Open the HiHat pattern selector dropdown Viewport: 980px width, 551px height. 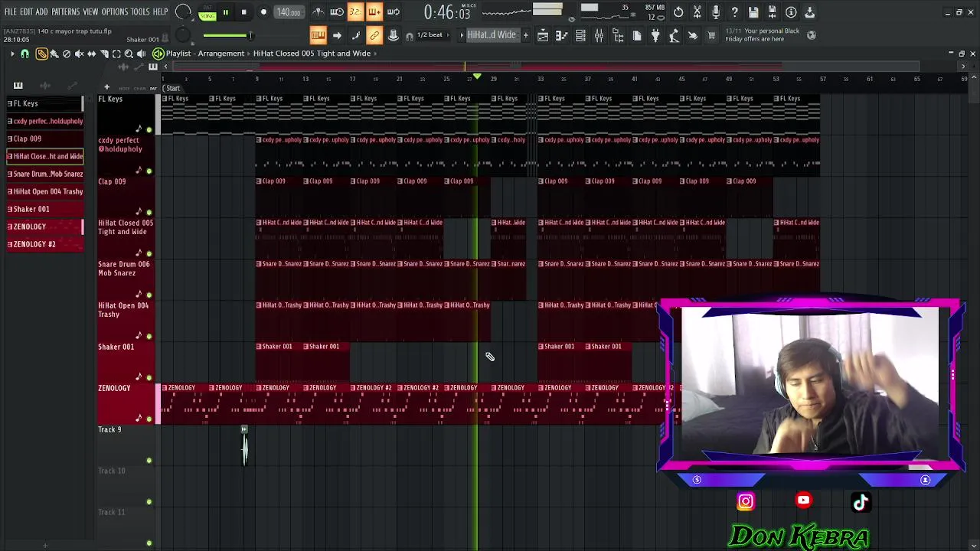click(492, 35)
